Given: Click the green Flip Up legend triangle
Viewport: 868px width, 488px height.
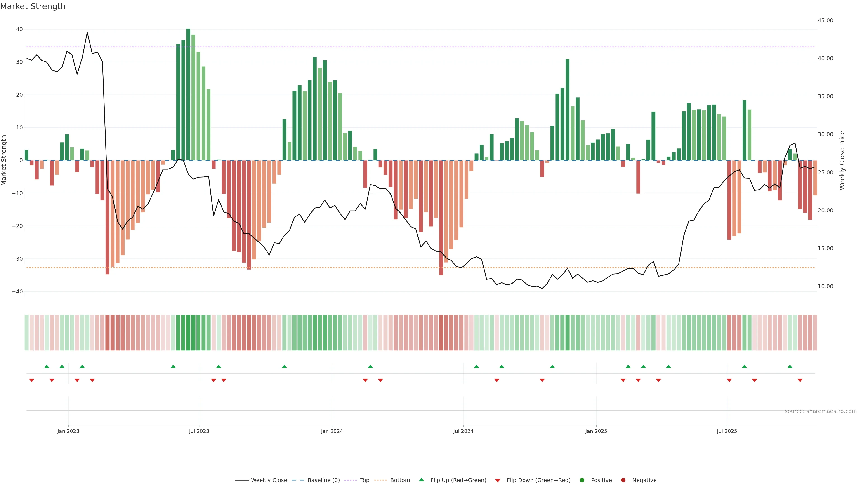Looking at the screenshot, I should pyautogui.click(x=421, y=480).
